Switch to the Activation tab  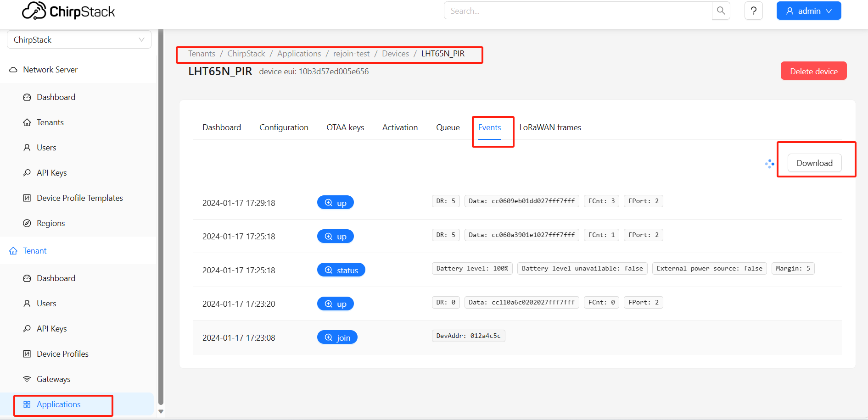click(400, 127)
